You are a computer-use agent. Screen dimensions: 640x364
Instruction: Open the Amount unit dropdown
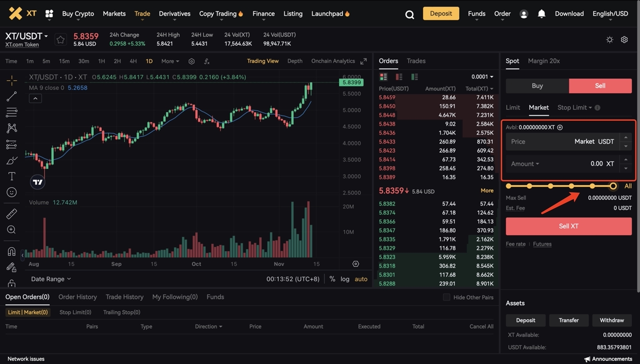[x=525, y=164]
